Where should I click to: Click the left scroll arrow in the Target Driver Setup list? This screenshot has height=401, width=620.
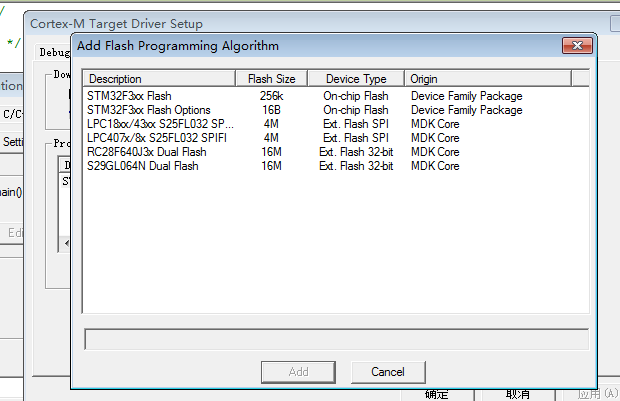pyautogui.click(x=66, y=243)
